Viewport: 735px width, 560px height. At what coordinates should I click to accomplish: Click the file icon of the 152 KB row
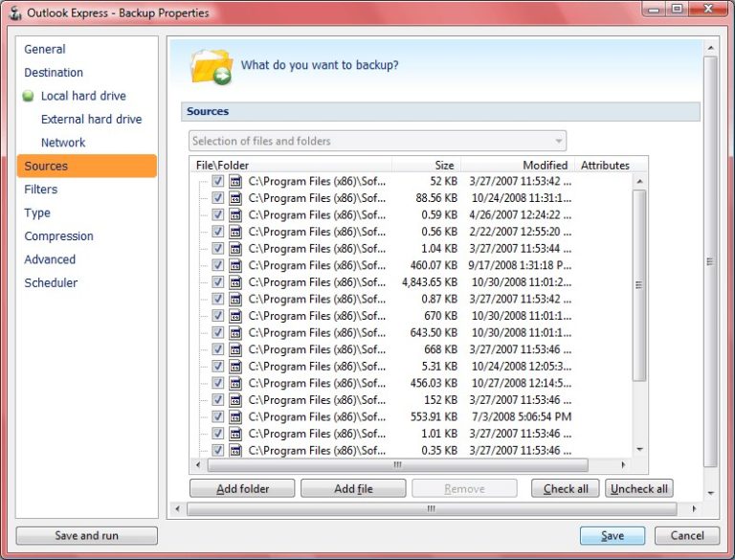(x=235, y=400)
